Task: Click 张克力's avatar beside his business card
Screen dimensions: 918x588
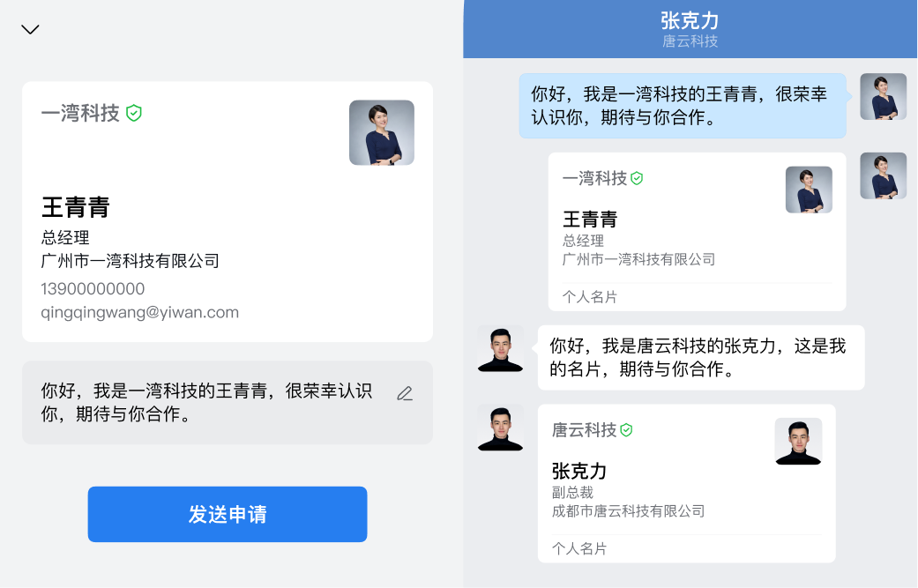Action: (x=501, y=428)
